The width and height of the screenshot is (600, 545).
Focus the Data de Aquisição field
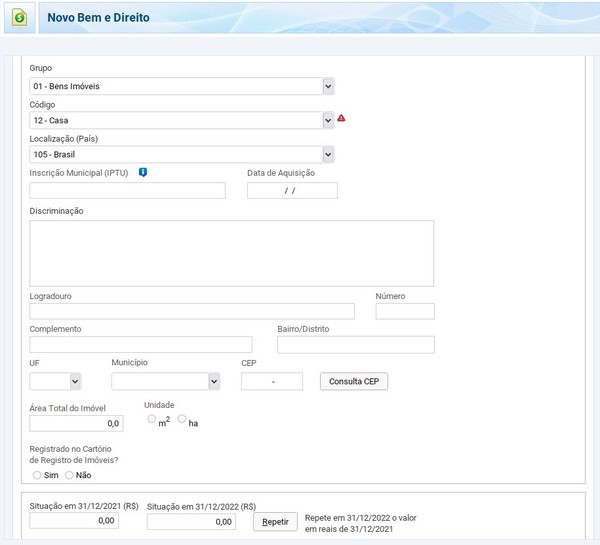pyautogui.click(x=292, y=190)
